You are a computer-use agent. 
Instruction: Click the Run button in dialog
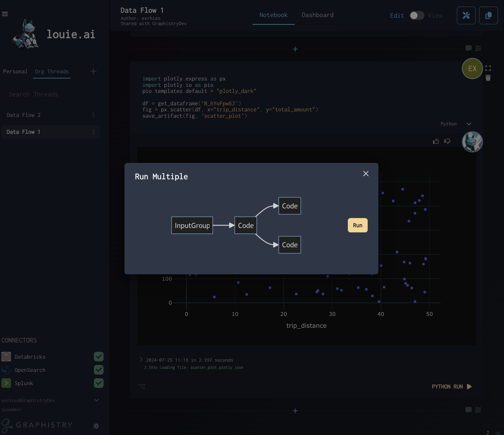tap(357, 225)
